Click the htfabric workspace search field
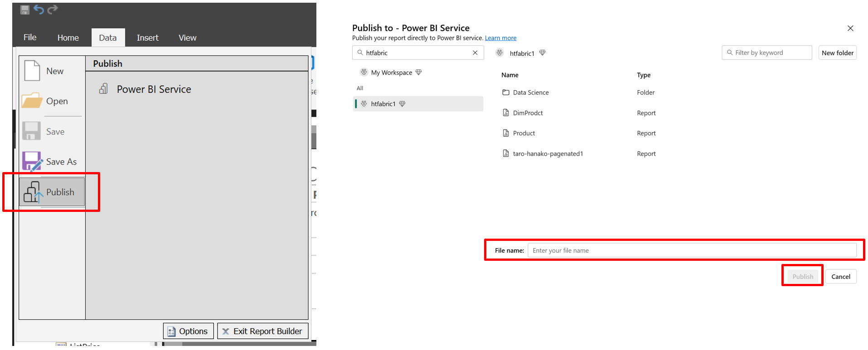 point(418,53)
